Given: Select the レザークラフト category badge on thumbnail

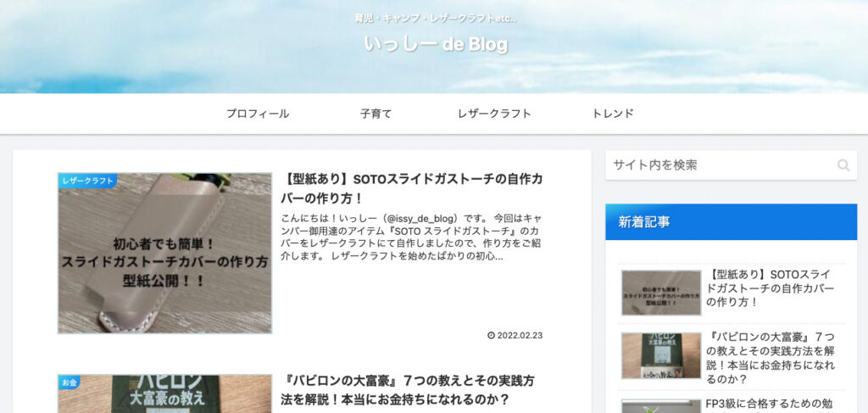Looking at the screenshot, I should [87, 181].
